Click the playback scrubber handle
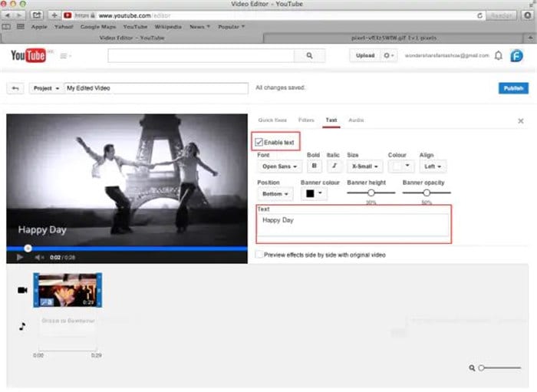 [28, 249]
